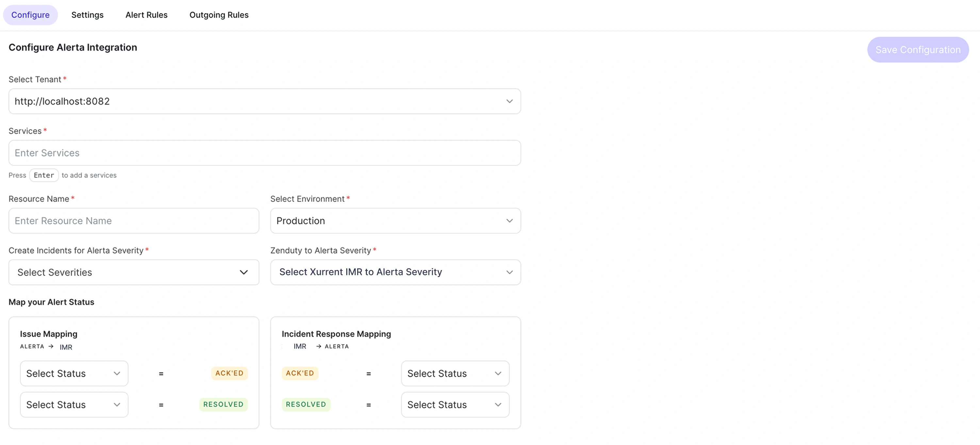Click chevron on first Issue Mapping status

[x=117, y=373]
